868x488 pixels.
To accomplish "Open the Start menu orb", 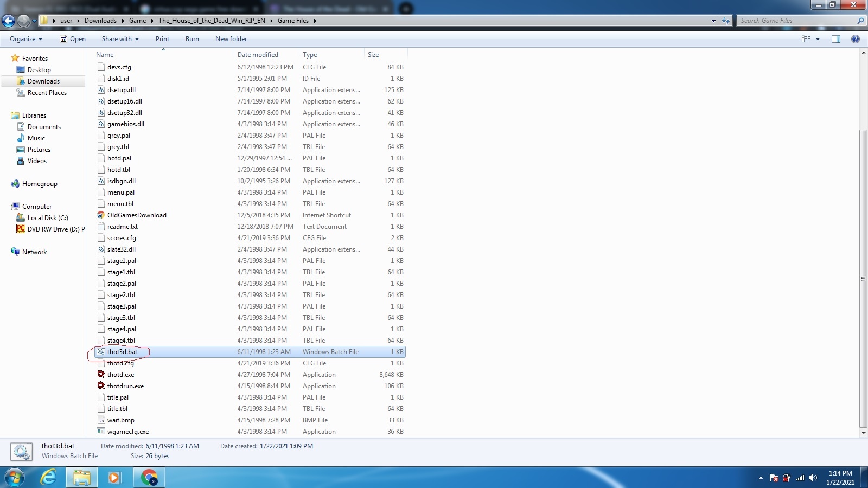I will pyautogui.click(x=15, y=478).
